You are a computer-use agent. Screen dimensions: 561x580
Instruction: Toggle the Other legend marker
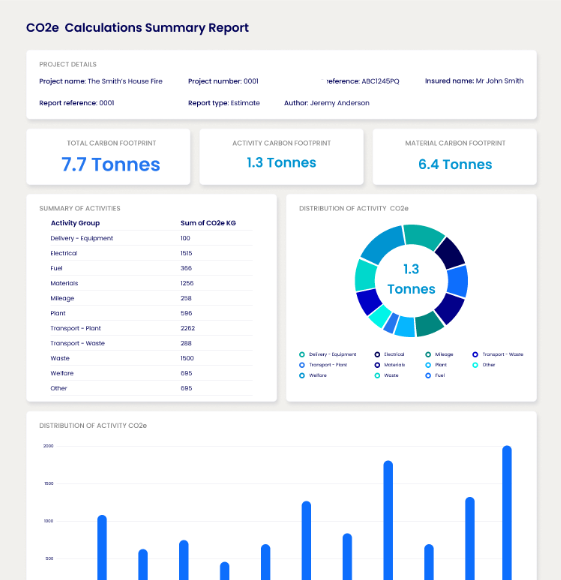475,365
